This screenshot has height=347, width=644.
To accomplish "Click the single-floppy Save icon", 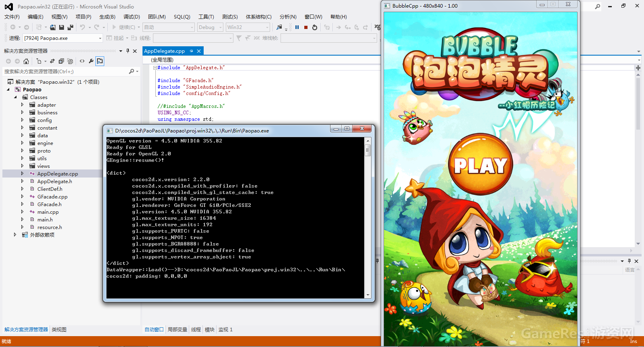I will click(x=62, y=27).
